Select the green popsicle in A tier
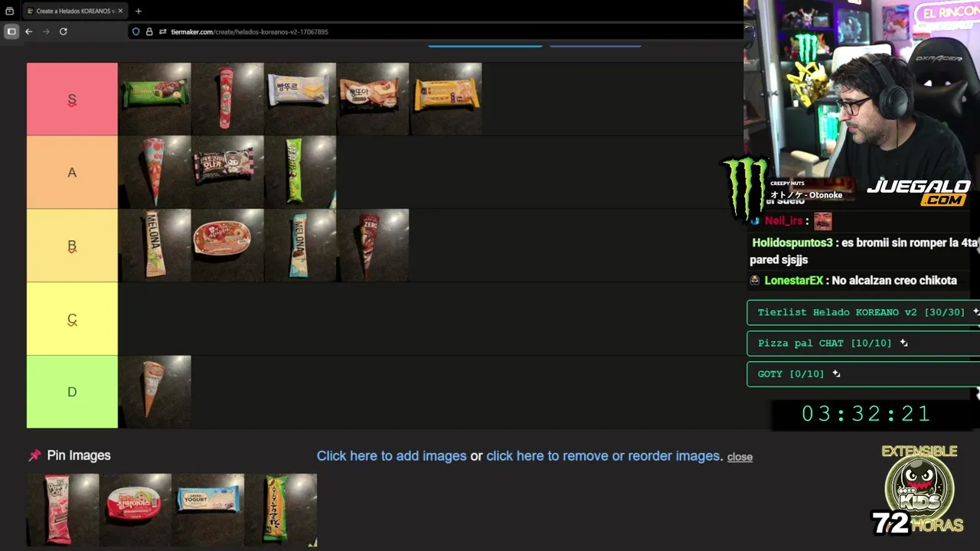 click(x=300, y=172)
